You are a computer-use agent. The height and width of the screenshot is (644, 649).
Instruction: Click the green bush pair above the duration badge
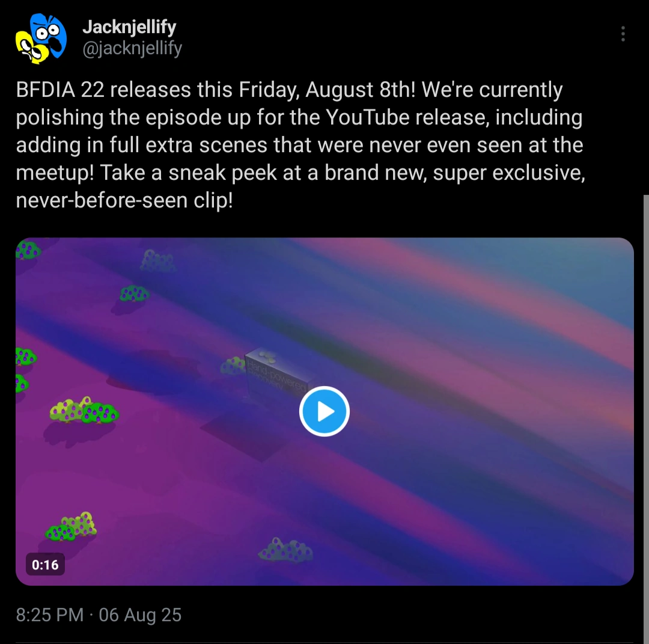coord(71,527)
